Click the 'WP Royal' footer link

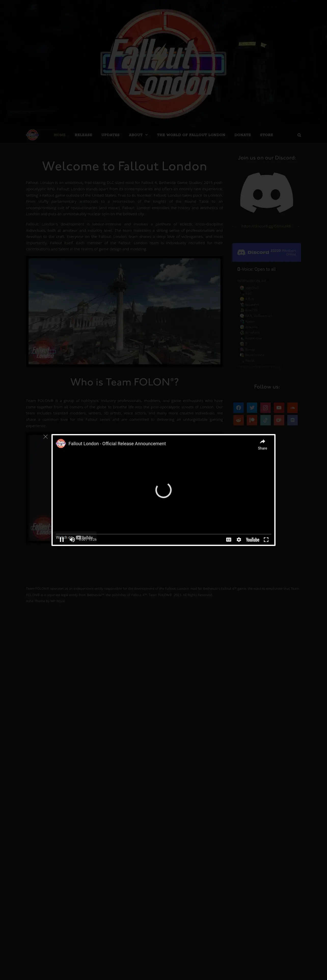[x=58, y=601]
